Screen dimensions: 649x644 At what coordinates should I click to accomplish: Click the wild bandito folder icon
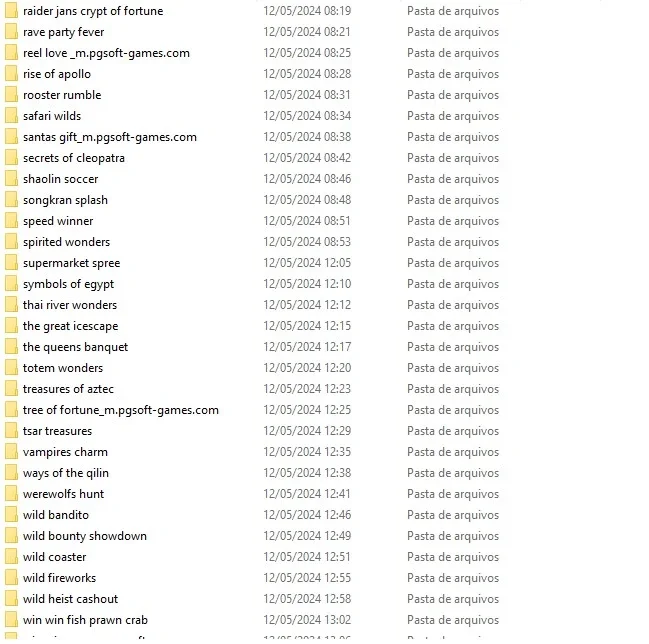pos(11,515)
